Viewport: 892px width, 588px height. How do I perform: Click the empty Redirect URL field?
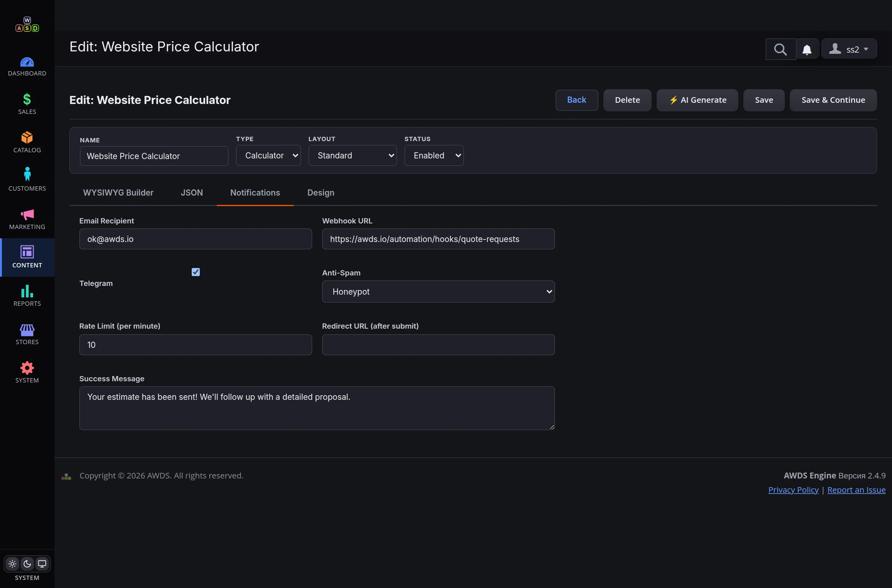(438, 345)
